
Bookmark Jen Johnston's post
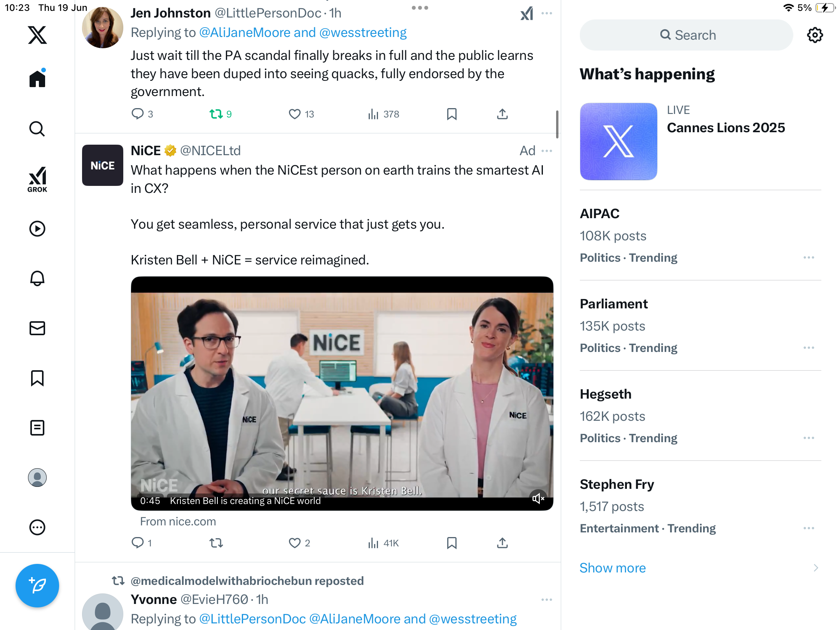pyautogui.click(x=451, y=114)
